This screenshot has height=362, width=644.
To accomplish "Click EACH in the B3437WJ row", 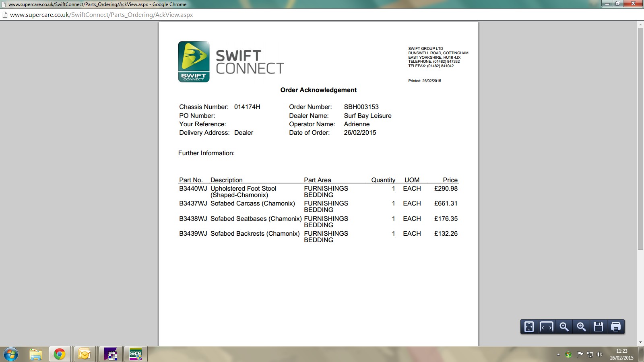I will 412,204.
